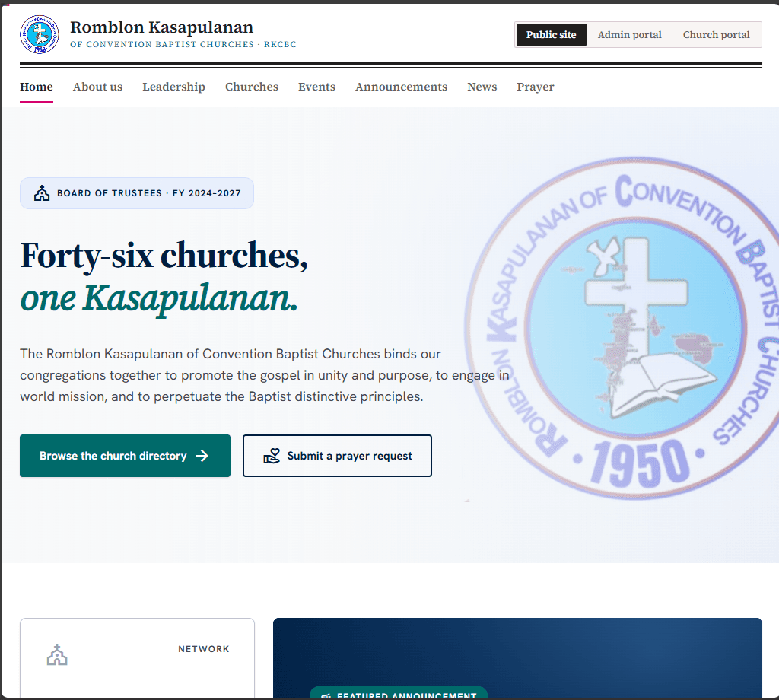Open the About us page
The width and height of the screenshot is (779, 700).
pos(97,87)
